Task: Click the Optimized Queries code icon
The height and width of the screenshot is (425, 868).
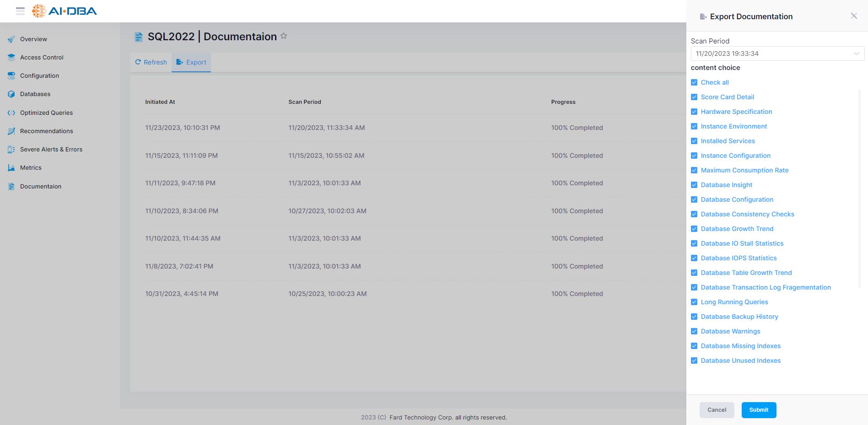Action: click(11, 113)
